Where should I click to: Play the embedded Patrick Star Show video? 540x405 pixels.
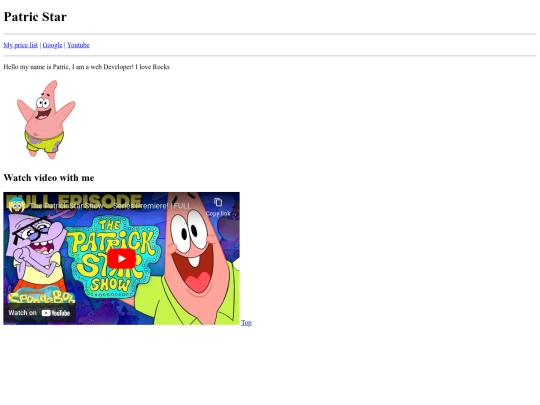(x=121, y=258)
